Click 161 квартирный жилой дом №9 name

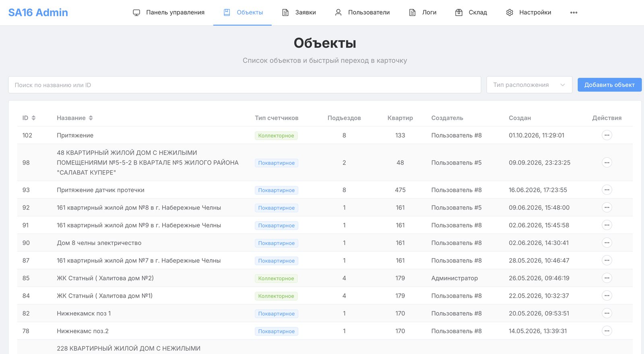pos(139,225)
